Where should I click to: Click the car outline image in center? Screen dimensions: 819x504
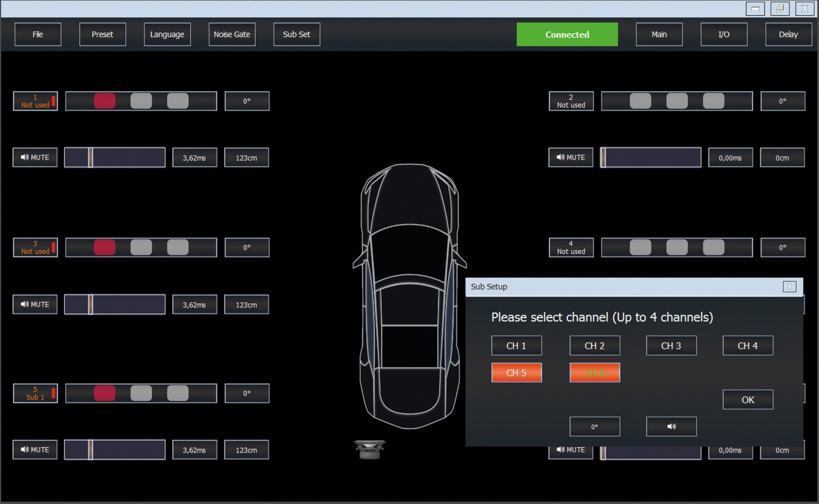pos(409,295)
